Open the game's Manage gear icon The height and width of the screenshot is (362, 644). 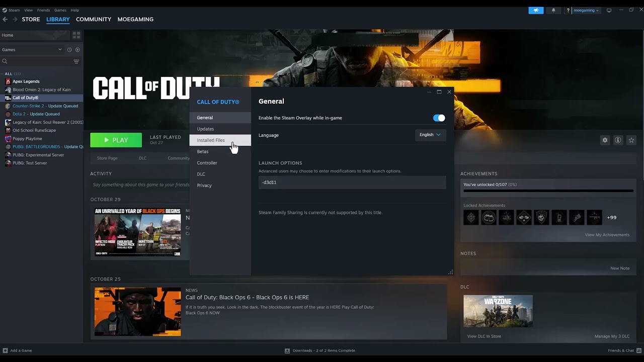(605, 140)
